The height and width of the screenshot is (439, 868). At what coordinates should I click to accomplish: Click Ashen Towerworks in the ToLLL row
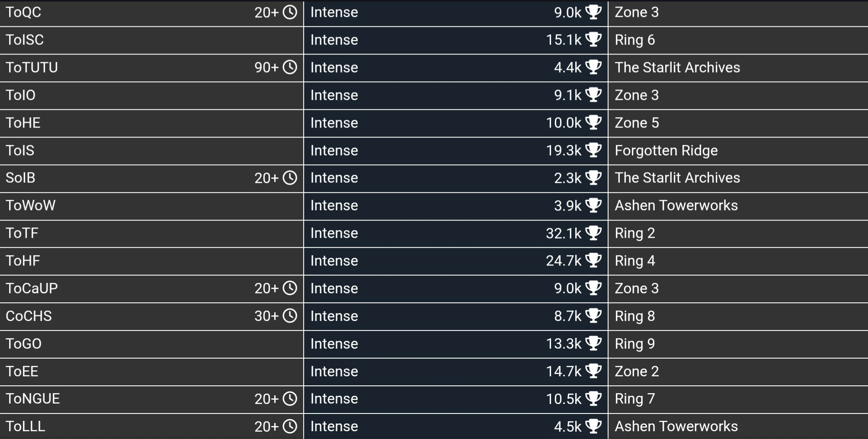[676, 426]
